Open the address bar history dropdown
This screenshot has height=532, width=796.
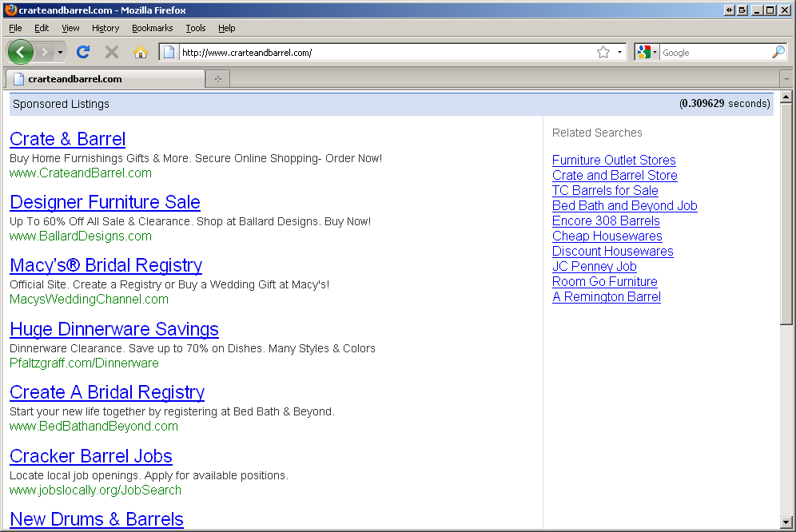619,52
